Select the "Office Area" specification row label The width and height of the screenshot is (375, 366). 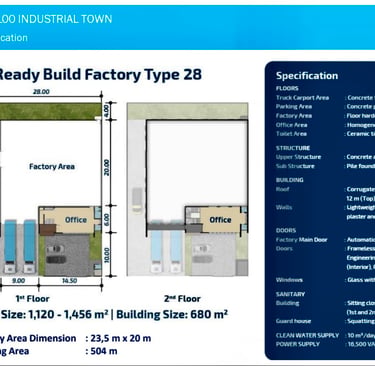(291, 125)
